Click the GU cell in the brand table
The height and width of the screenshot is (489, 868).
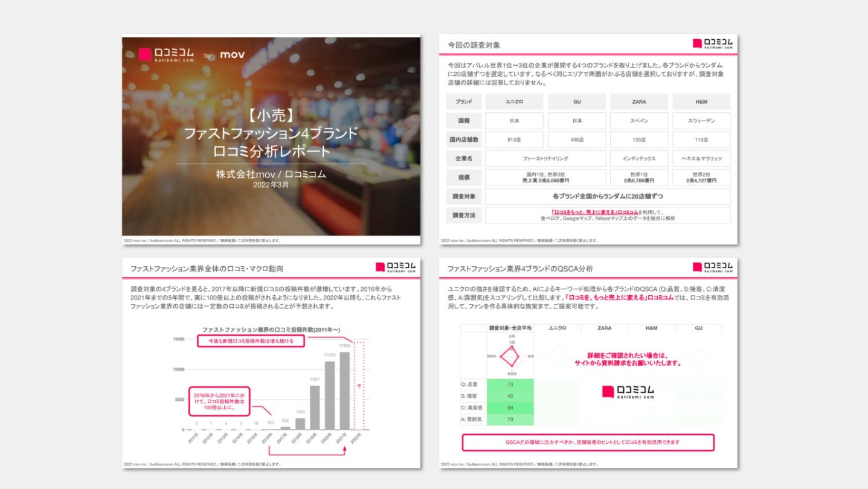(577, 101)
